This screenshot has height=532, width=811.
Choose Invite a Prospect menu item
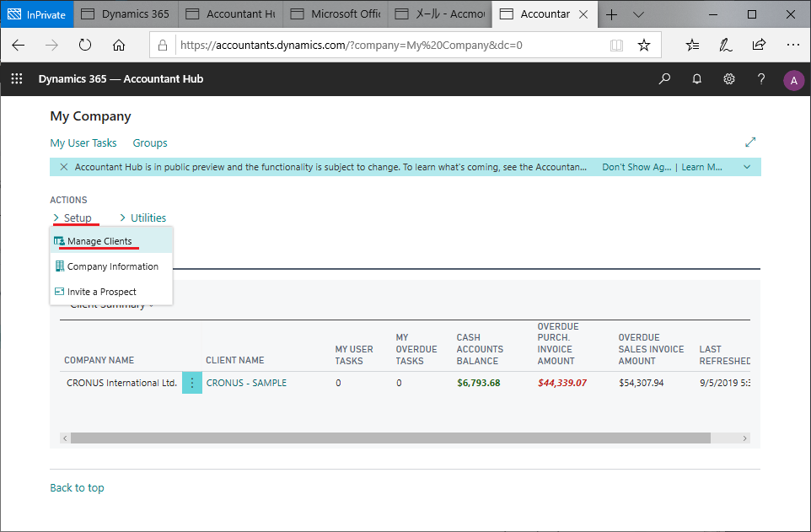coord(111,292)
